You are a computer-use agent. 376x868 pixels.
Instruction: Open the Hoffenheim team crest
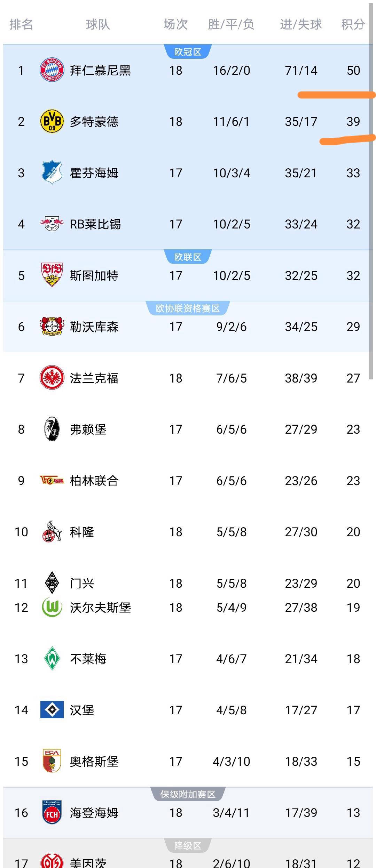pyautogui.click(x=52, y=172)
